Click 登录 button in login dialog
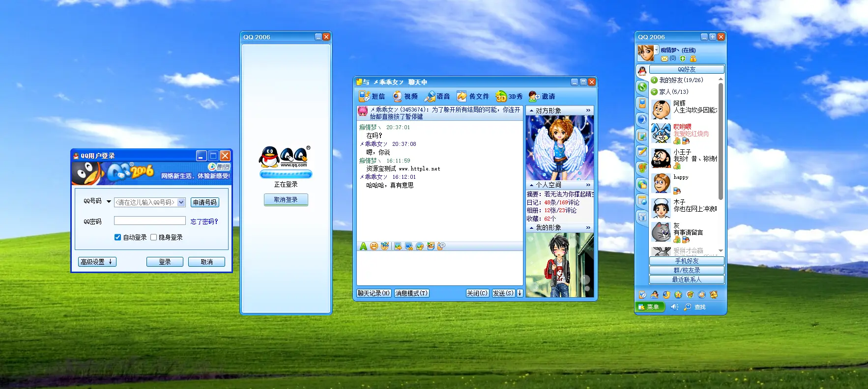 (165, 262)
